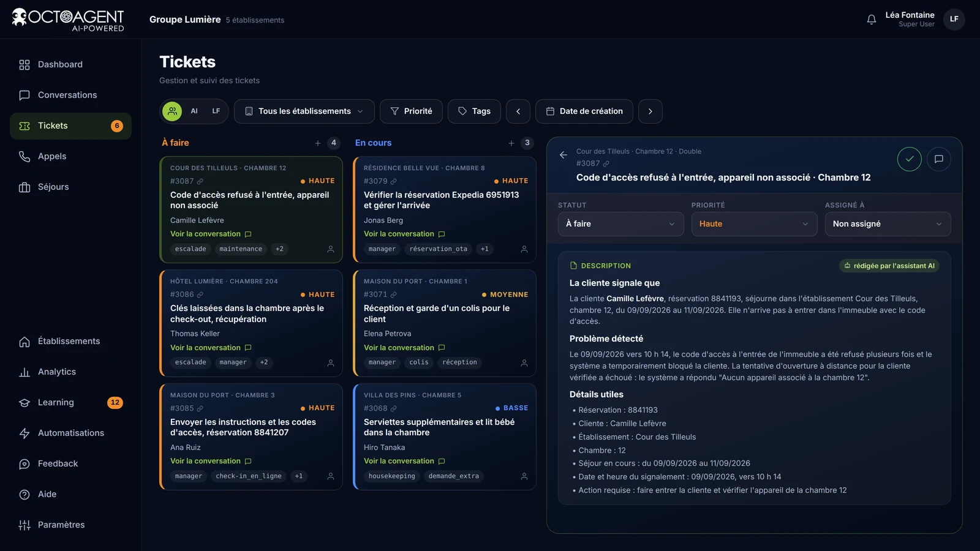Toggle the all-users assignee filter
This screenshot has height=551, width=980.
(173, 111)
